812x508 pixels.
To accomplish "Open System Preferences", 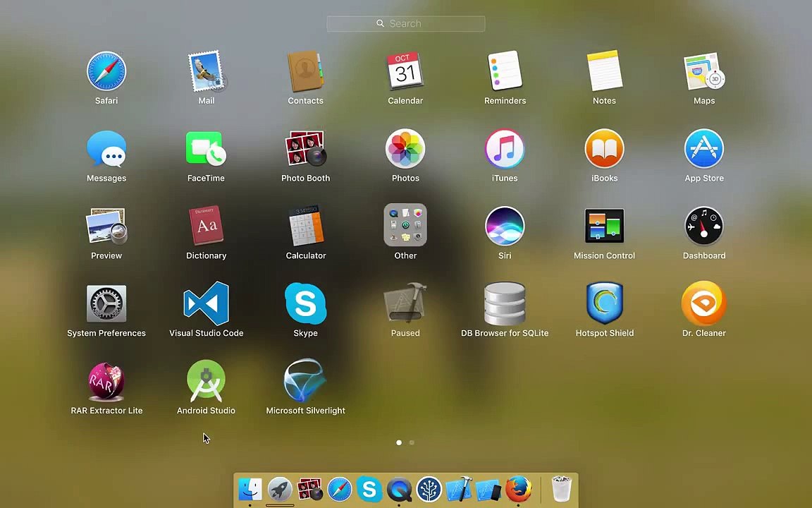I will 106,304.
